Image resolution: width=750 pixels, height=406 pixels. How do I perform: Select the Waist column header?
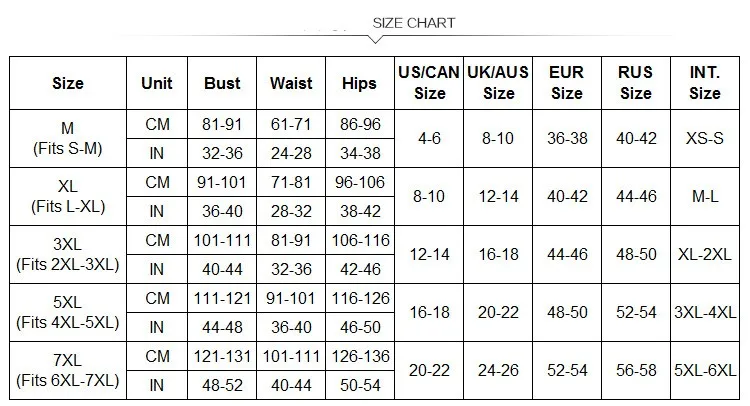pos(291,83)
